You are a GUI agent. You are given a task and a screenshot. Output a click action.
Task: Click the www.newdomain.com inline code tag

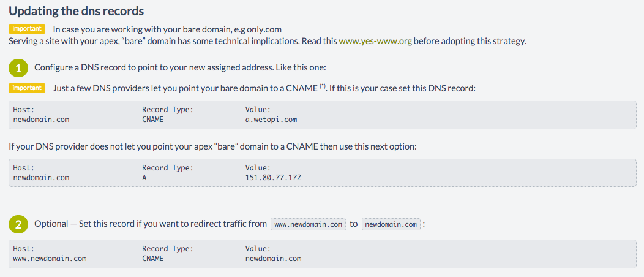pyautogui.click(x=309, y=224)
